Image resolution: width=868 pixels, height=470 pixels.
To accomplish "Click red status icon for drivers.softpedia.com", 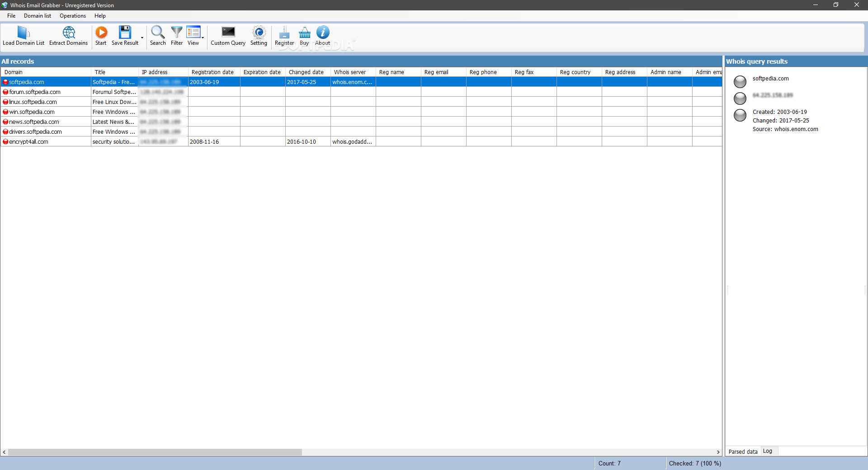I will click(x=5, y=132).
